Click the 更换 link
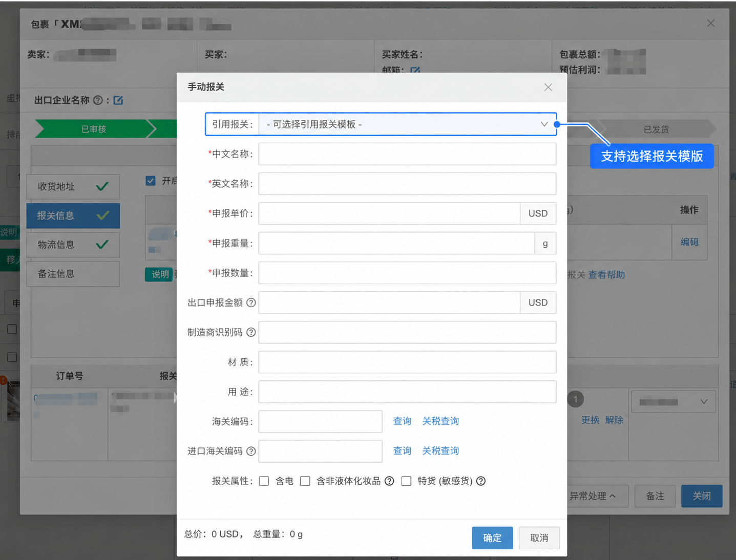736x560 pixels. point(590,420)
